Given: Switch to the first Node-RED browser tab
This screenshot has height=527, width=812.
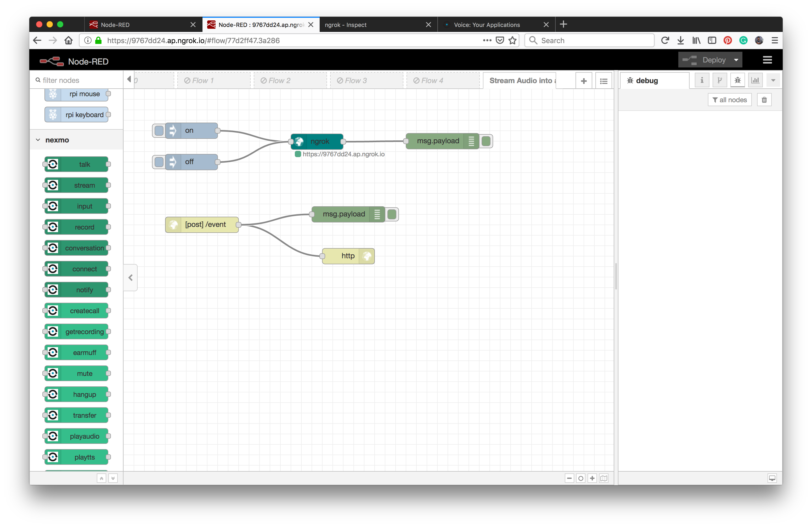Looking at the screenshot, I should [143, 25].
